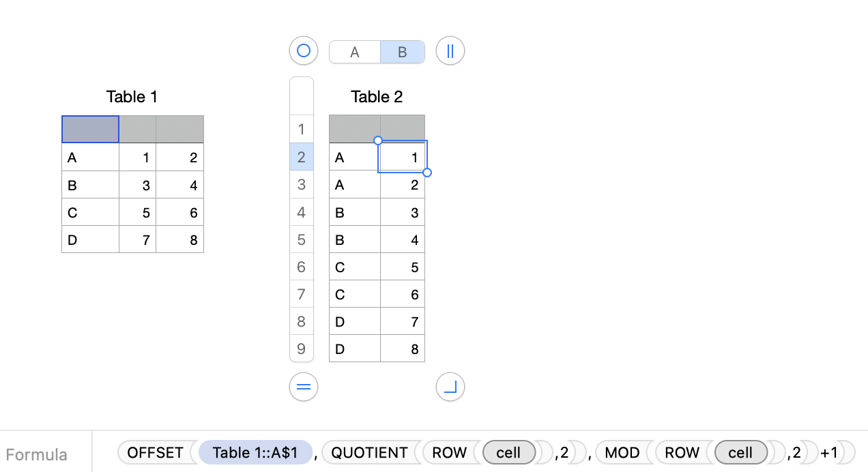The width and height of the screenshot is (868, 472).
Task: Click the equals sign circle icon
Action: tap(303, 387)
